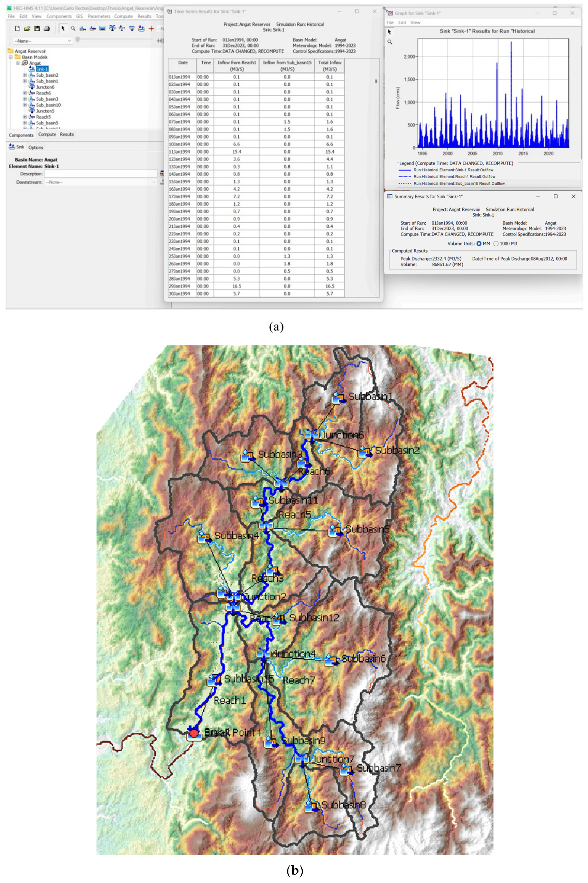Select the Junction Creation tool
The height and width of the screenshot is (883, 588).
pos(112,29)
